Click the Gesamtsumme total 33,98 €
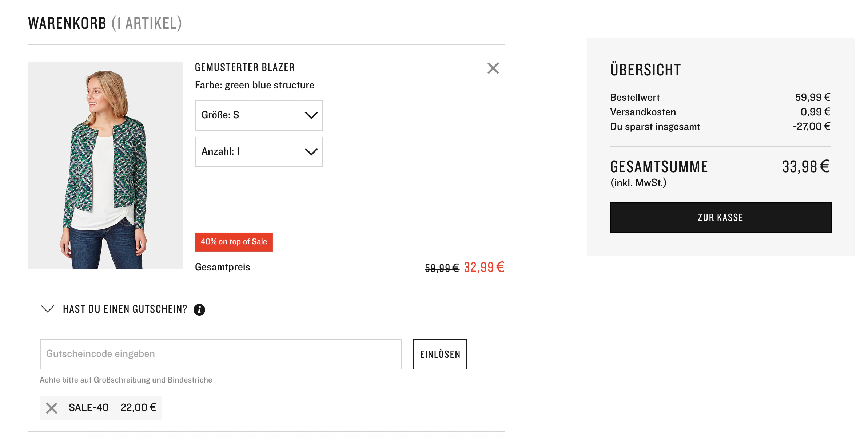Image resolution: width=868 pixels, height=439 pixels. pos(806,167)
